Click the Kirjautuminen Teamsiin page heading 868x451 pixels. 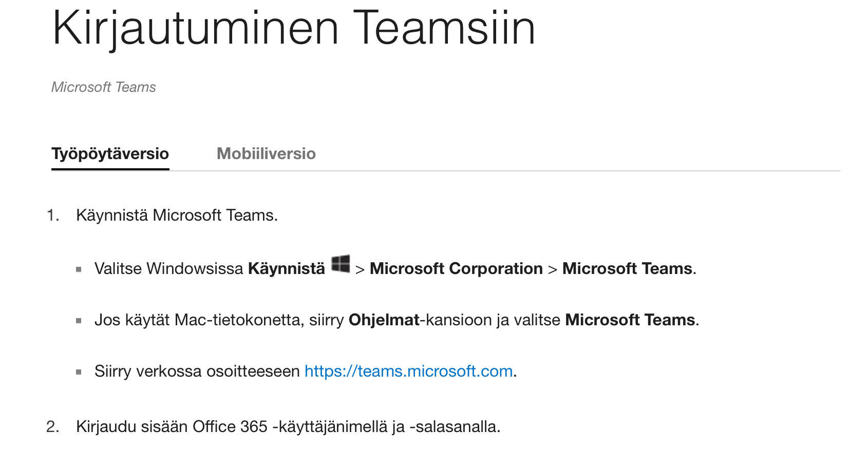point(293,28)
